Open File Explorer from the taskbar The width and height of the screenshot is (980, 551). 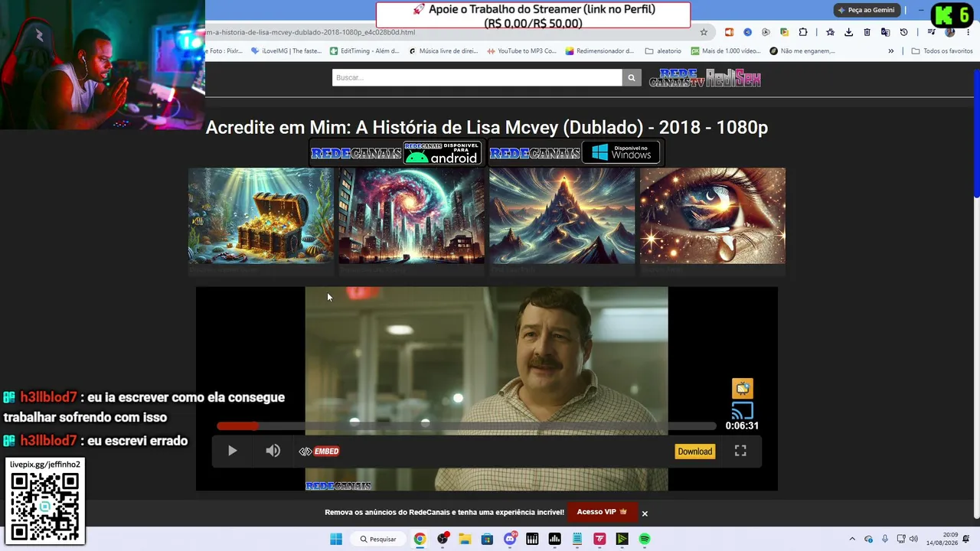pos(465,539)
